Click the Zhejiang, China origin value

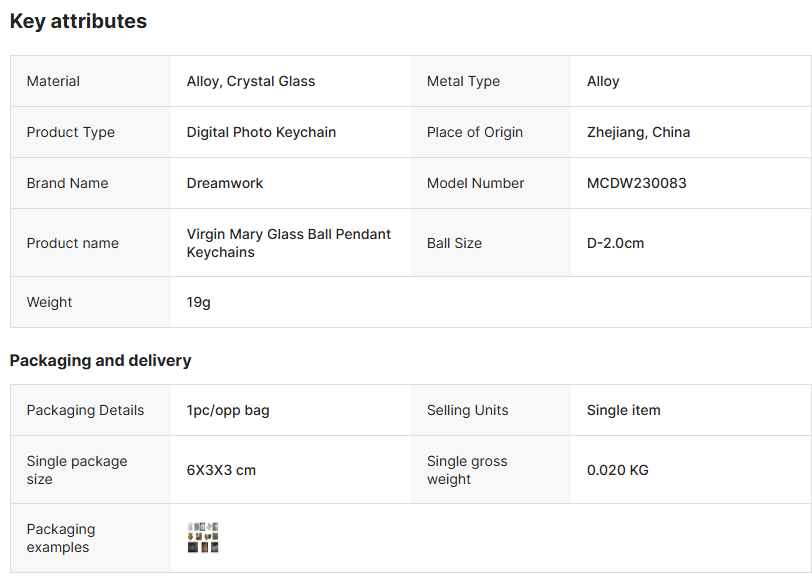point(638,132)
